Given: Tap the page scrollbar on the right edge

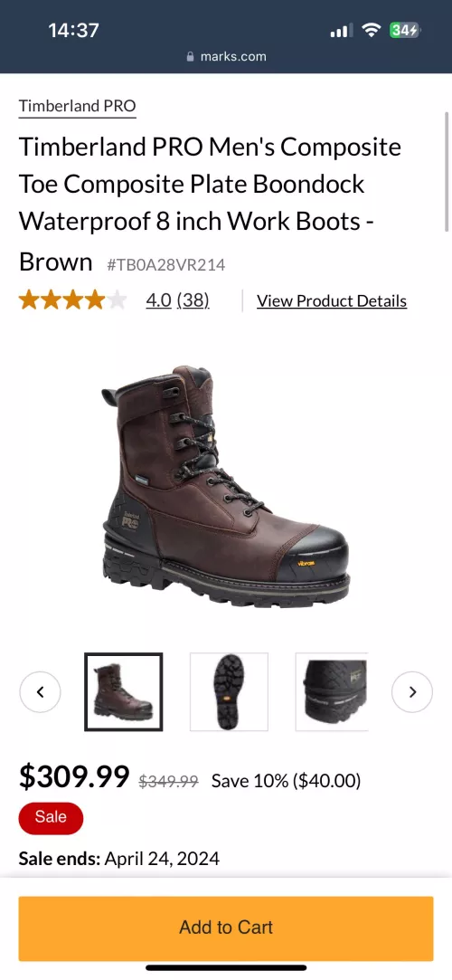Looking at the screenshot, I should click(447, 171).
